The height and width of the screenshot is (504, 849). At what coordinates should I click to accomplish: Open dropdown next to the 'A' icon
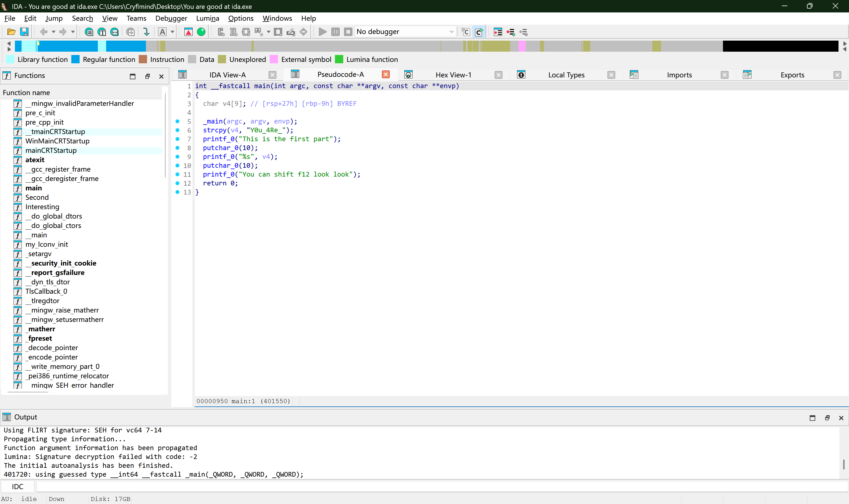172,32
